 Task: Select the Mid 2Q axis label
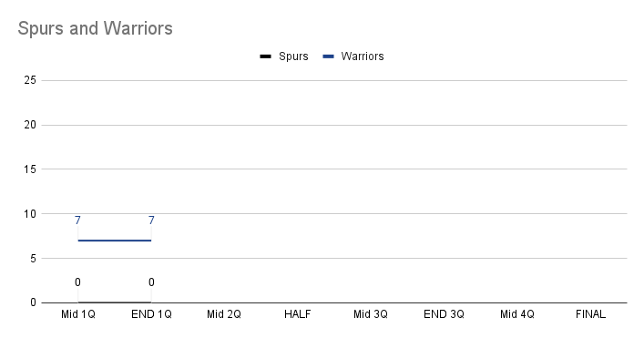click(x=224, y=314)
